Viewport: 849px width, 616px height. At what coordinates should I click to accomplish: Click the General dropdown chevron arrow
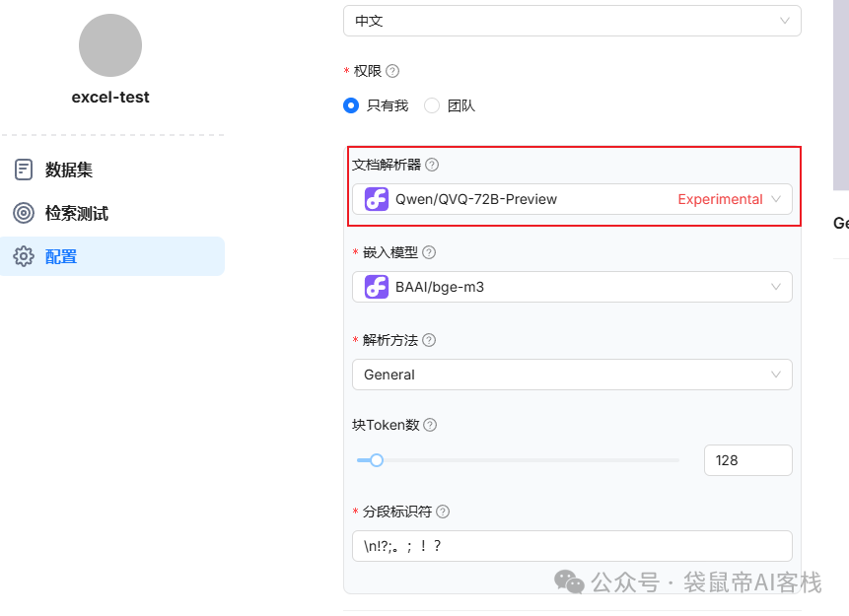[x=776, y=375]
